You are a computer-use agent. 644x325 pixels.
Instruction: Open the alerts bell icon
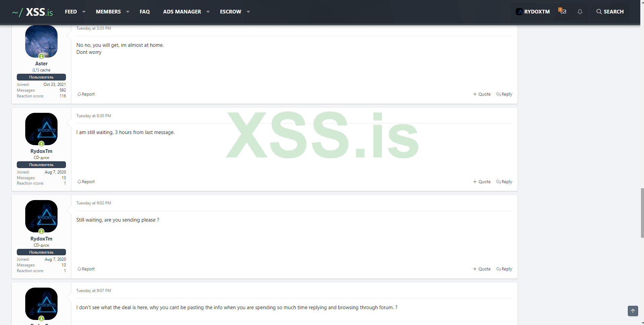click(x=580, y=11)
